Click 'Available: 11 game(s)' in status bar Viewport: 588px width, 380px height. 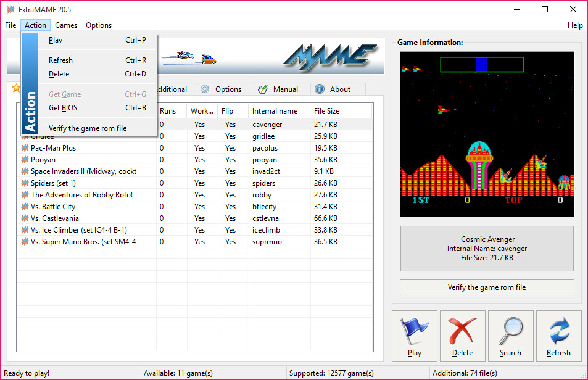tap(178, 373)
